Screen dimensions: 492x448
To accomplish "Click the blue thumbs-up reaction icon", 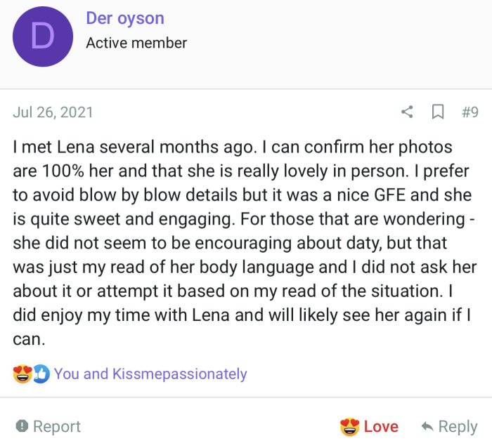I will 41,374.
